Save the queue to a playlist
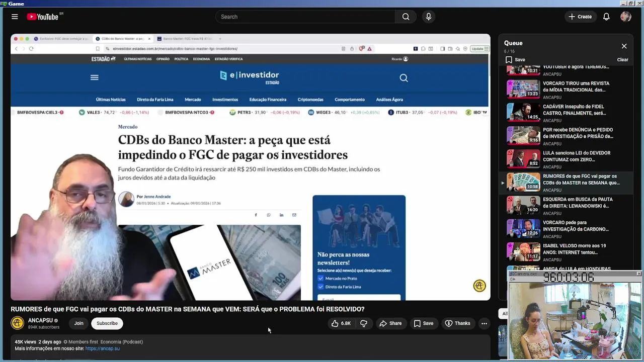644x362 pixels. [x=515, y=59]
